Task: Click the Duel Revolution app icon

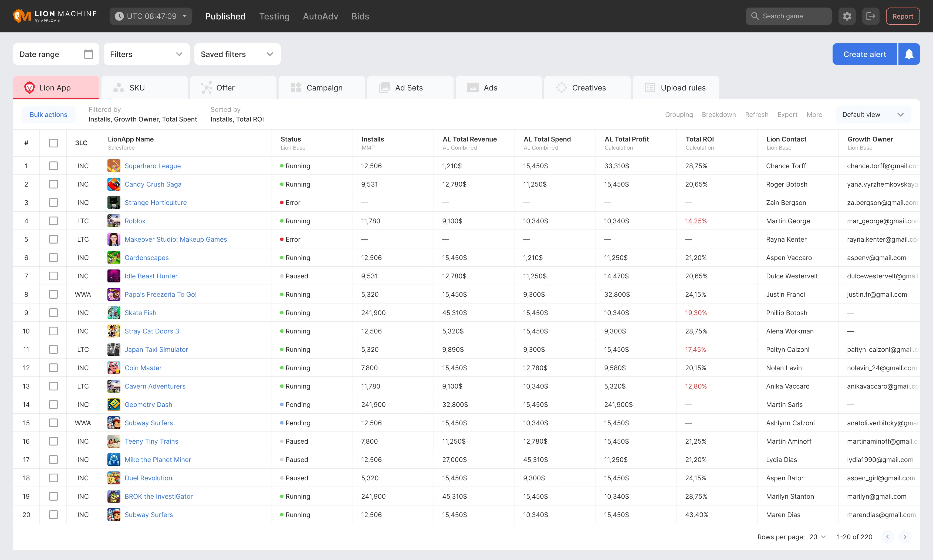Action: [x=114, y=478]
